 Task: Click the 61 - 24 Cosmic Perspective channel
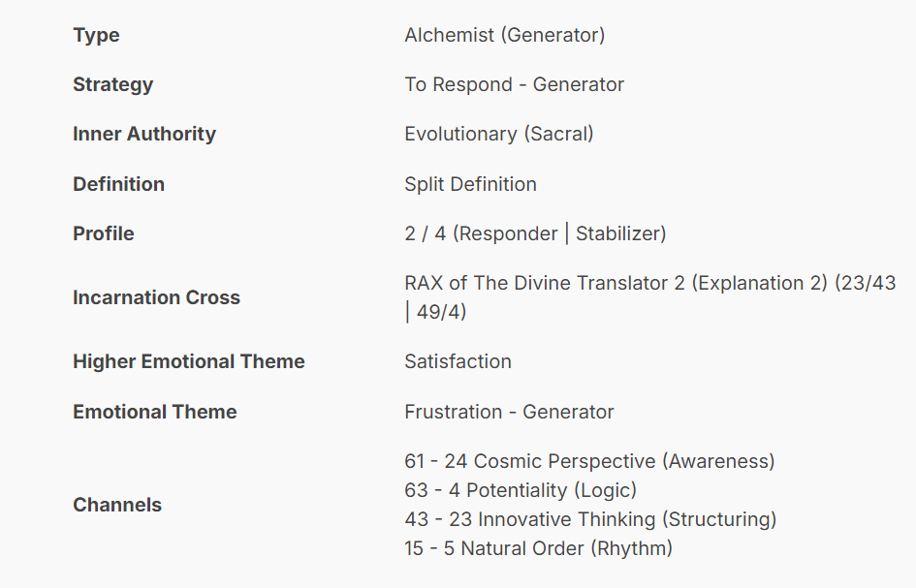tap(589, 461)
